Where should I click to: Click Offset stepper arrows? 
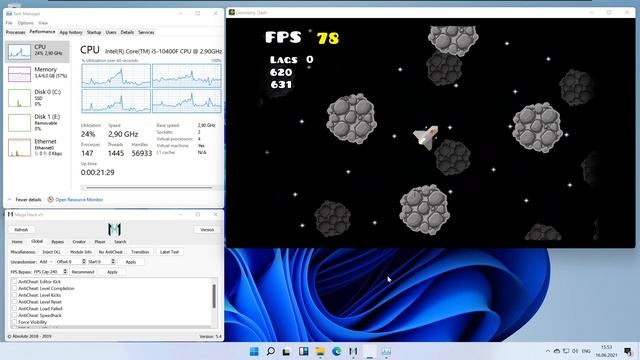(84, 262)
